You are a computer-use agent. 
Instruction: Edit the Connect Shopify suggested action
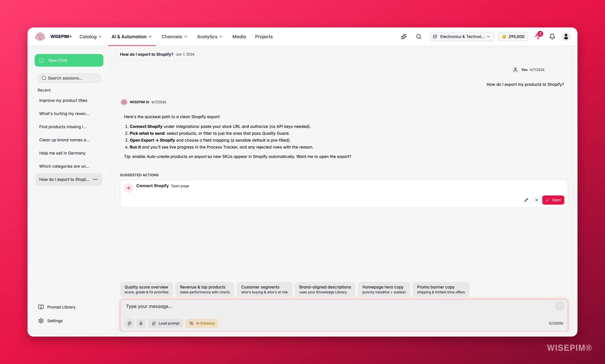(x=526, y=200)
